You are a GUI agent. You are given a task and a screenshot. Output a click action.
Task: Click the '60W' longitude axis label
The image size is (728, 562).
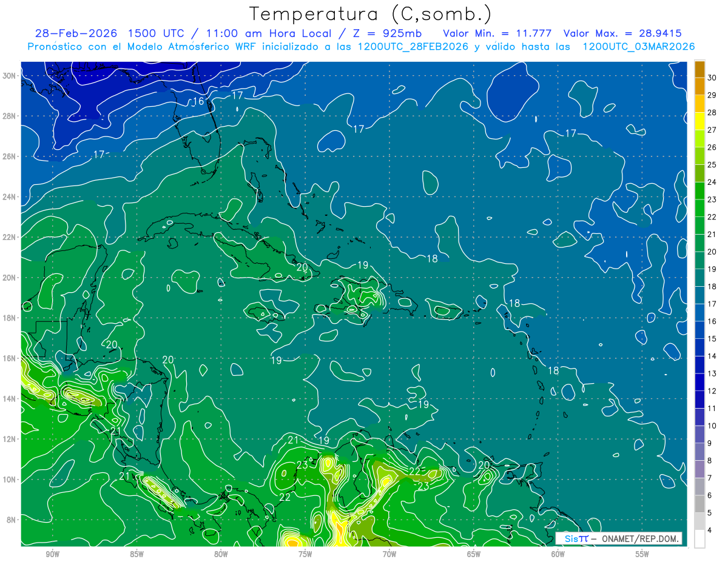point(558,554)
